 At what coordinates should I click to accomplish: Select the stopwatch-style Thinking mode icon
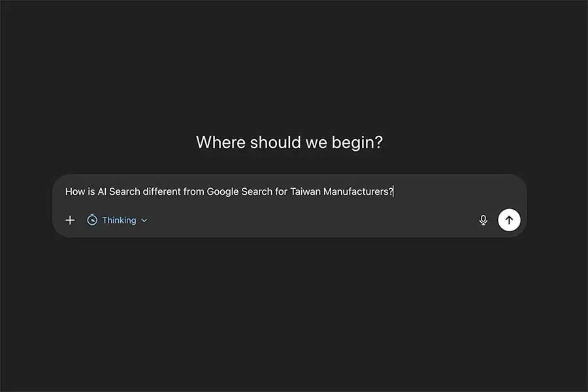(92, 220)
